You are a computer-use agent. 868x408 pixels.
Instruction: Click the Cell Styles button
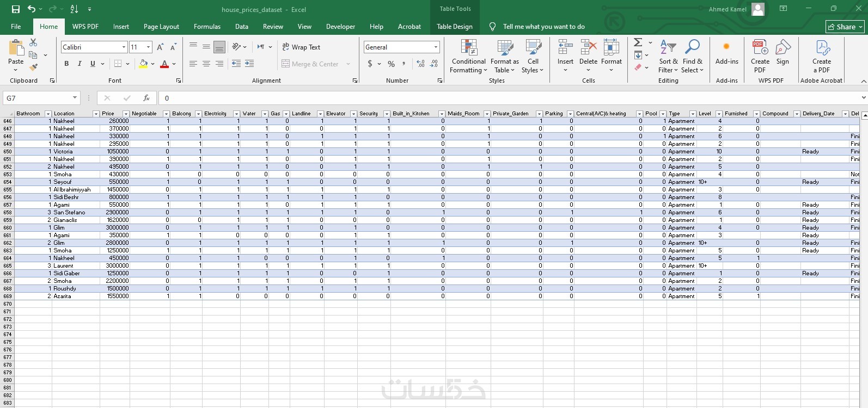pos(533,56)
